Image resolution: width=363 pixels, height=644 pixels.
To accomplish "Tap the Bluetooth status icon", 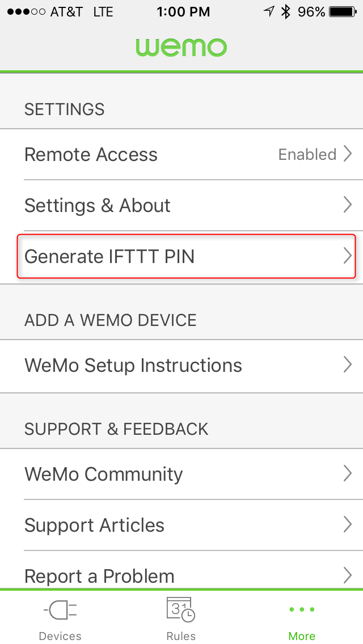I will (285, 12).
